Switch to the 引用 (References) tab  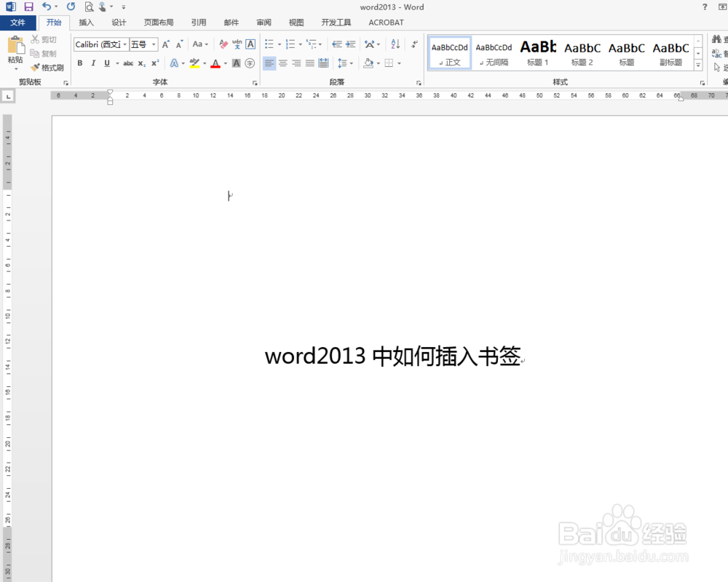click(x=199, y=23)
